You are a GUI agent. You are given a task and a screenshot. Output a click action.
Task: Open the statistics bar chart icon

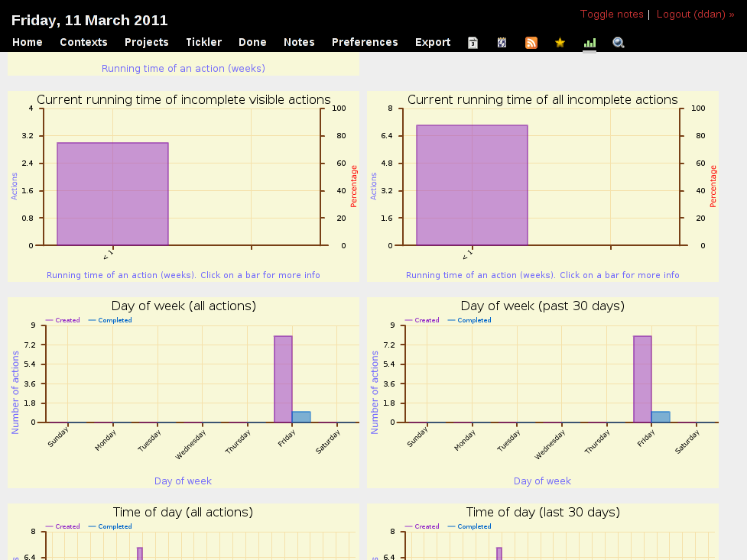click(589, 43)
